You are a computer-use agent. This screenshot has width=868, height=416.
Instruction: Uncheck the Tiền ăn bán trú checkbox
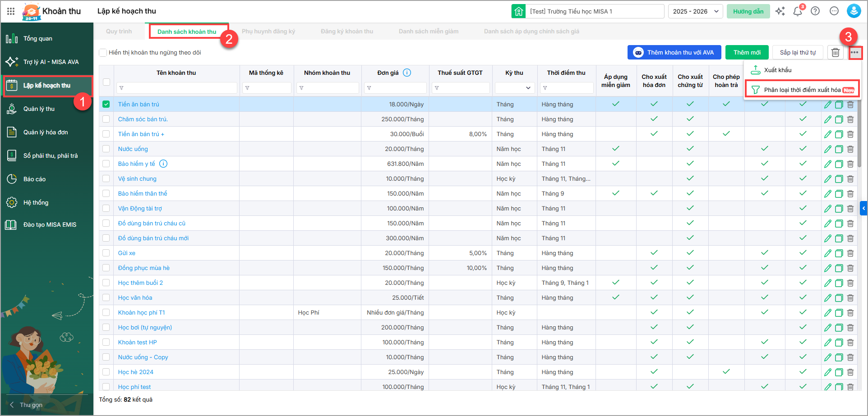coord(106,104)
